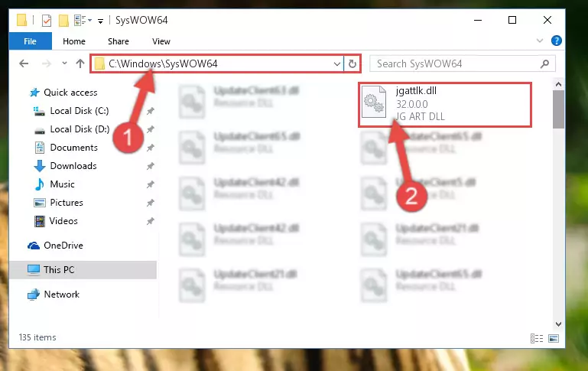Unpin Downloads from Quick access

(151, 166)
